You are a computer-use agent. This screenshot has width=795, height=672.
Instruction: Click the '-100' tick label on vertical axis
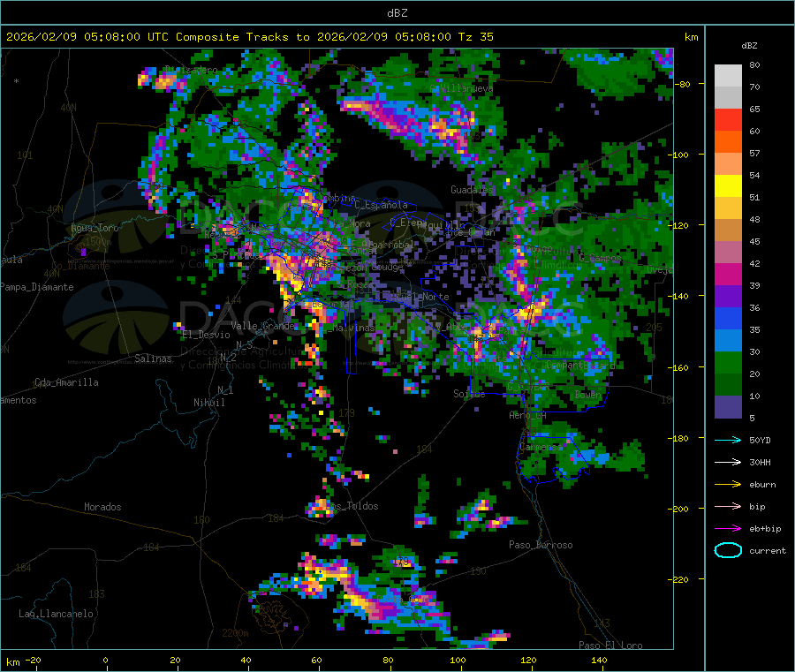tap(679, 155)
